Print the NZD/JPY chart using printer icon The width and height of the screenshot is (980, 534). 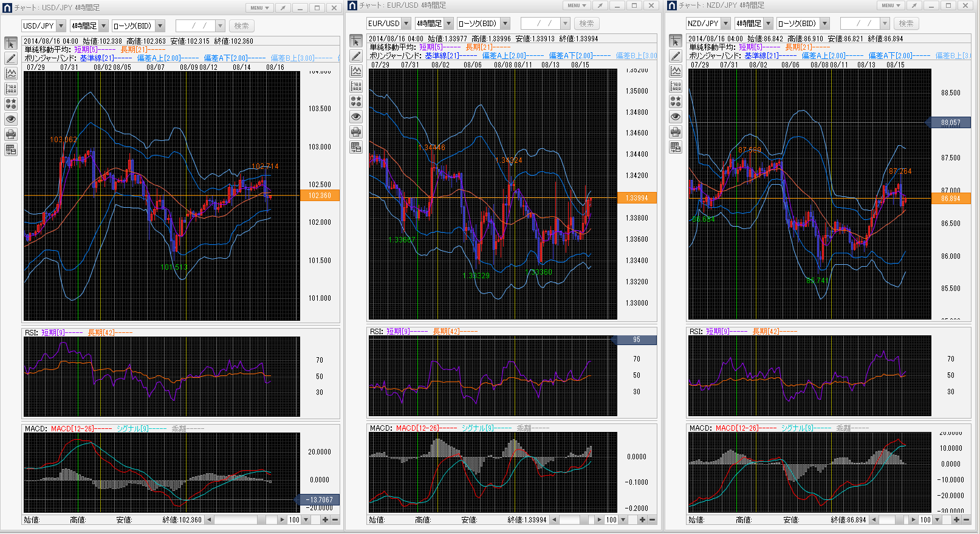click(676, 132)
